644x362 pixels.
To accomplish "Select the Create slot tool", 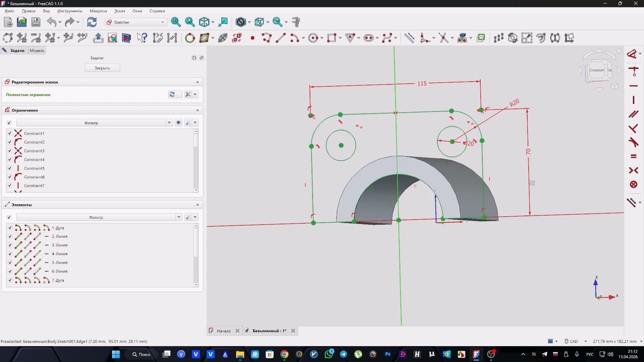I will (x=369, y=38).
